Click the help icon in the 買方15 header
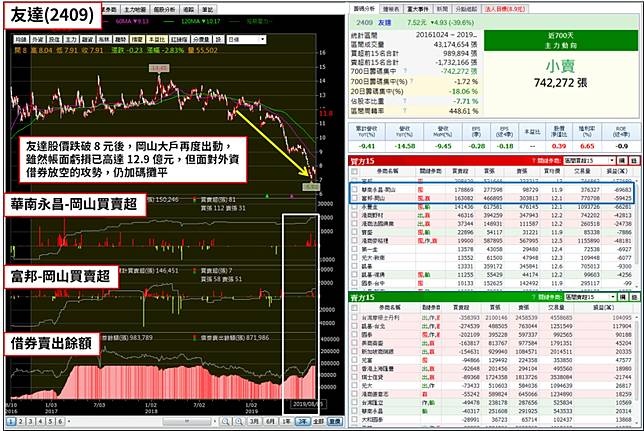 [534, 161]
